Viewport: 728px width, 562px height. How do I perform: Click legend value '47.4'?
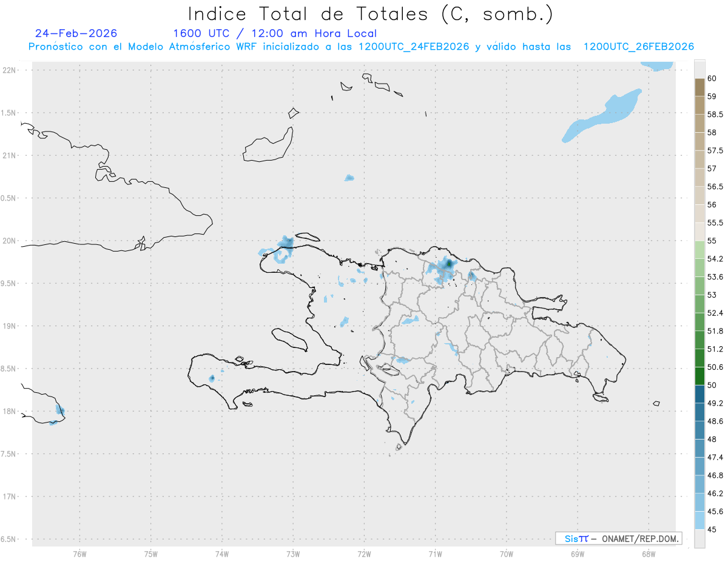point(715,457)
